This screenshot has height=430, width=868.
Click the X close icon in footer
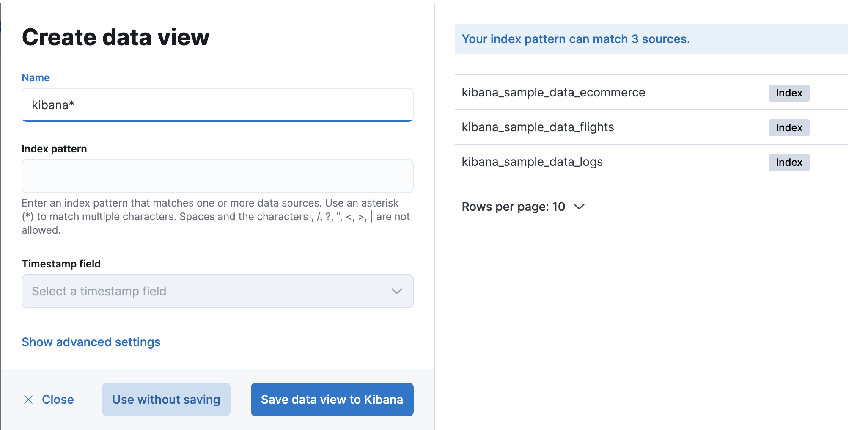tap(28, 399)
